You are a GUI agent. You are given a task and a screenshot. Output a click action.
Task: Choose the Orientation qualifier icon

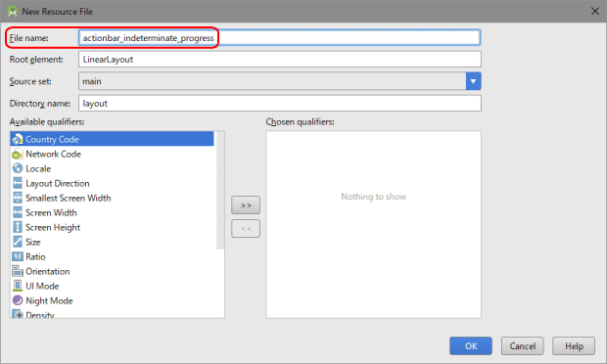[18, 271]
